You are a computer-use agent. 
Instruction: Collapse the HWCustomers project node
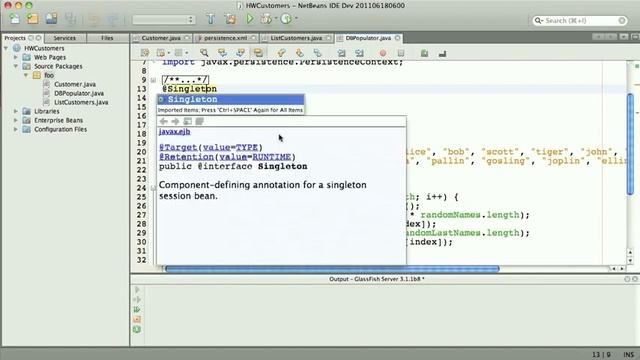coord(6,48)
